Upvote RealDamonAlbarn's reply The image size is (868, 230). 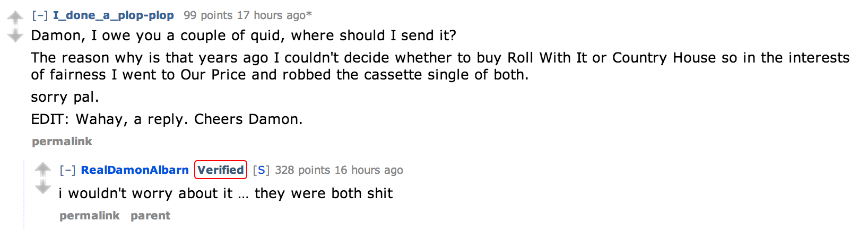pos(43,170)
